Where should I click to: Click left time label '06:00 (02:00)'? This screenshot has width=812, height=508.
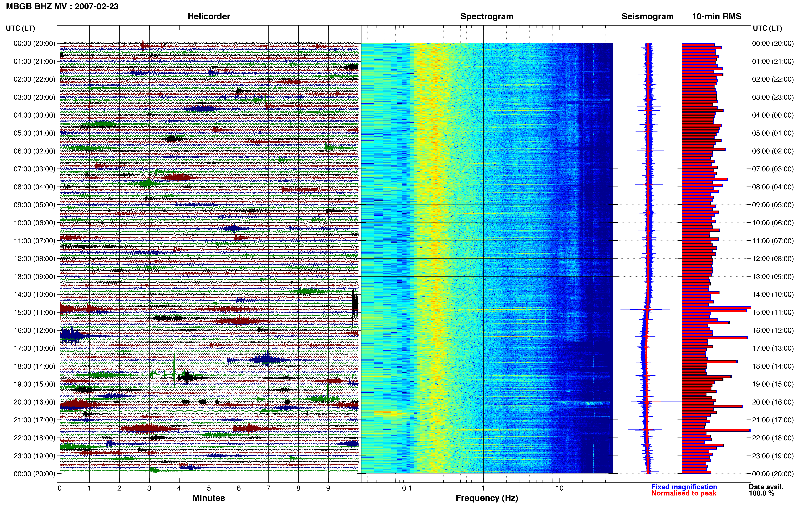pos(34,151)
